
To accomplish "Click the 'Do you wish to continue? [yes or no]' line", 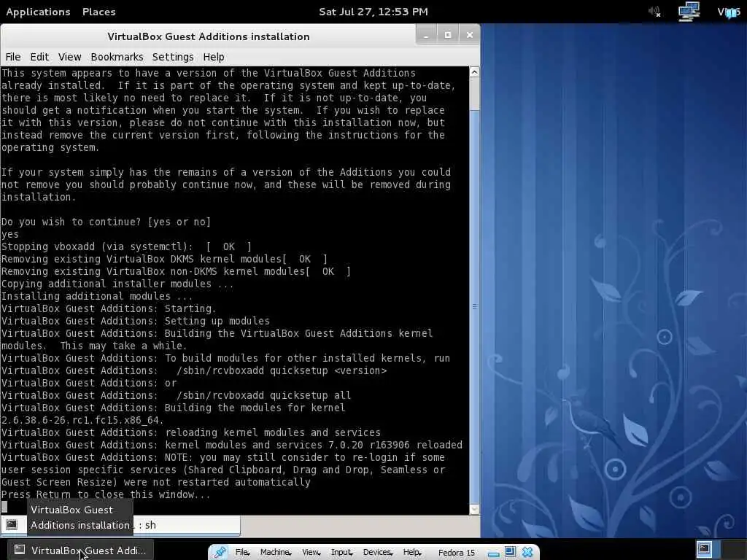I will 106,222.
